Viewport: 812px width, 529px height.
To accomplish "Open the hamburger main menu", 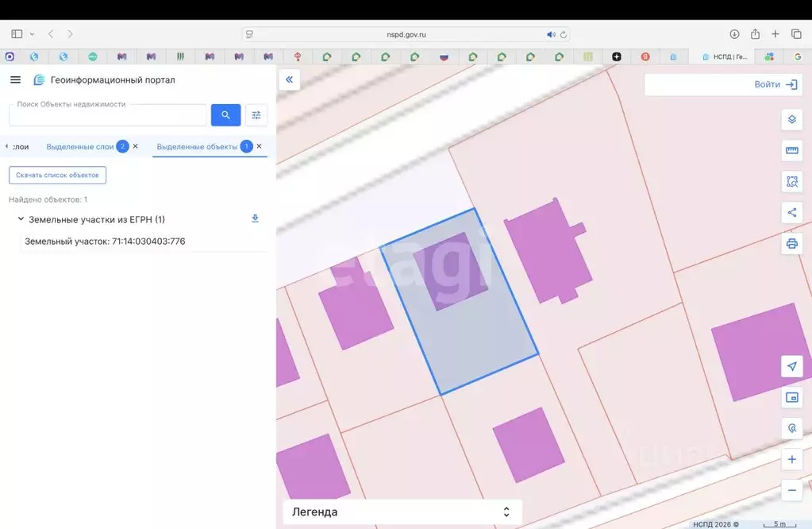I will tap(16, 79).
